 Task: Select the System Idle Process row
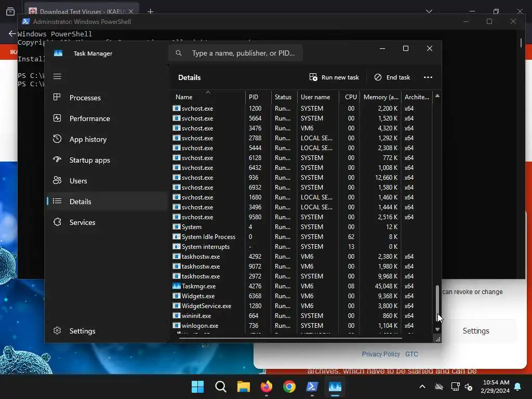pyautogui.click(x=301, y=237)
